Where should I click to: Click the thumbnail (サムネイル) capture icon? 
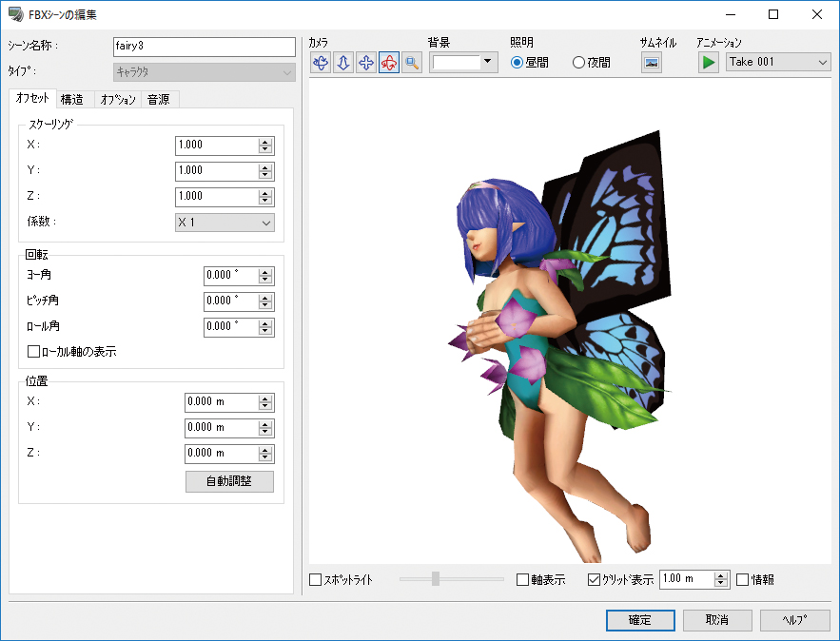pos(652,63)
